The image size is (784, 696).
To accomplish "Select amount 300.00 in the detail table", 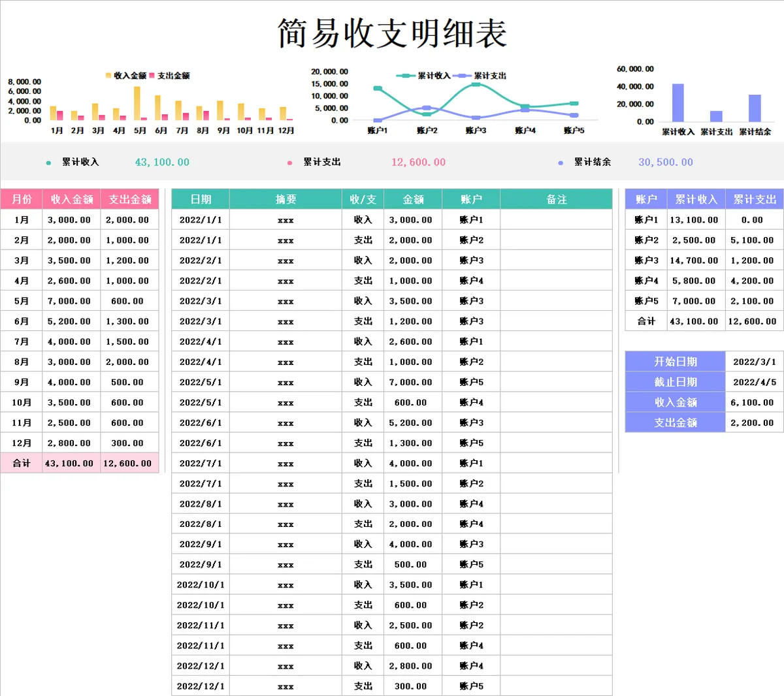I will pos(413,686).
